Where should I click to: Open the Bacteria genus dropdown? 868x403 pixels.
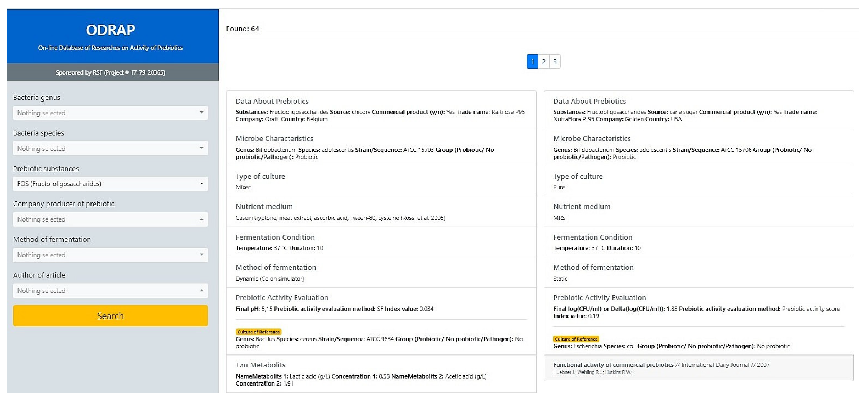[x=110, y=113]
